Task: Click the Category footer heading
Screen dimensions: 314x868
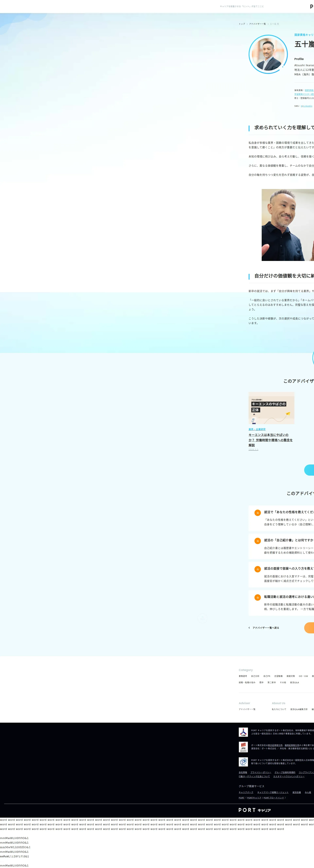Action: (x=246, y=670)
